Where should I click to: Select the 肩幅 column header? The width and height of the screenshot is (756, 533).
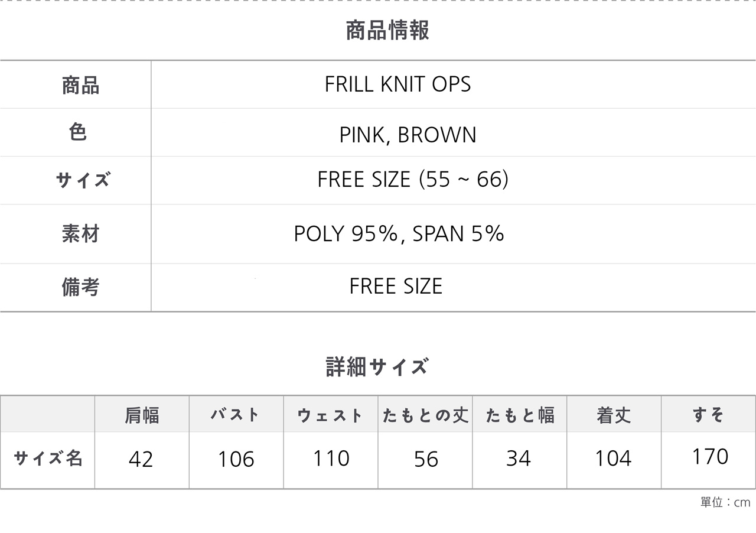(142, 415)
